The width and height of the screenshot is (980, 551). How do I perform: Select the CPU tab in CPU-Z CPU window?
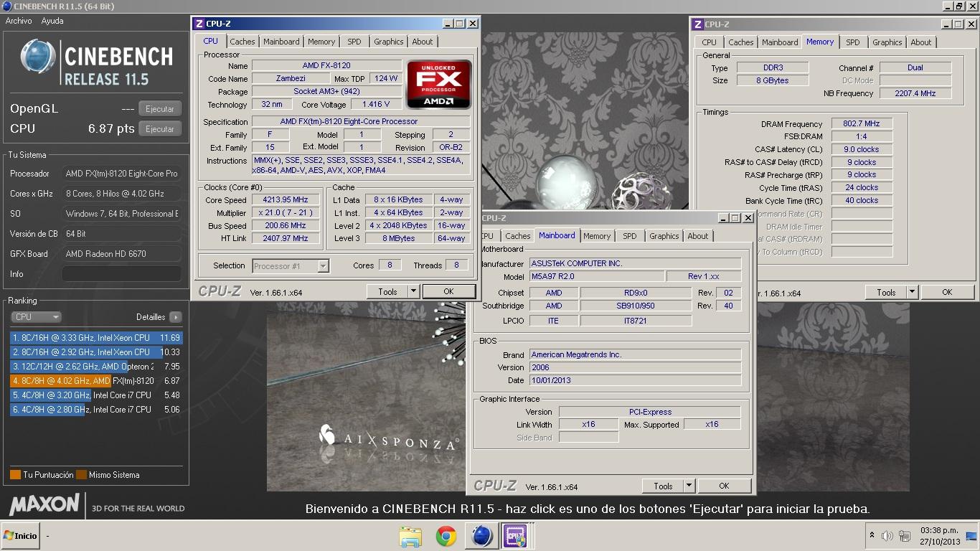click(210, 41)
